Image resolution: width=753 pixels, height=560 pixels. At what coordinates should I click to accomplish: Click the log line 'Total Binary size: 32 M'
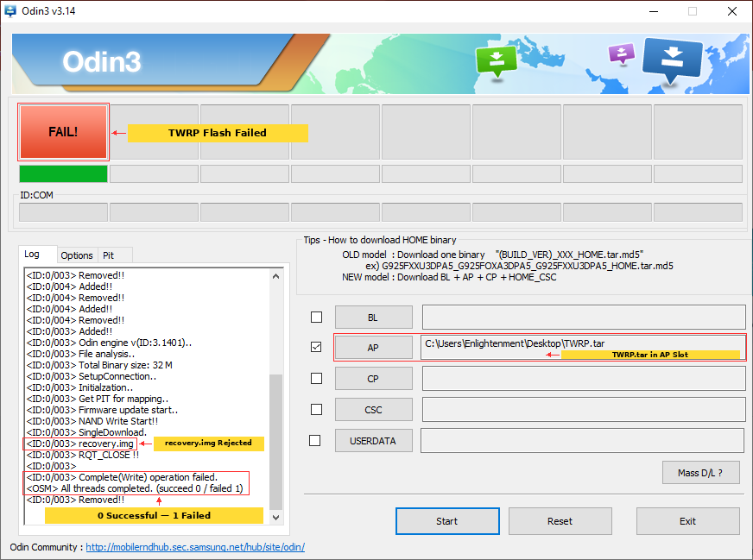[99, 365]
